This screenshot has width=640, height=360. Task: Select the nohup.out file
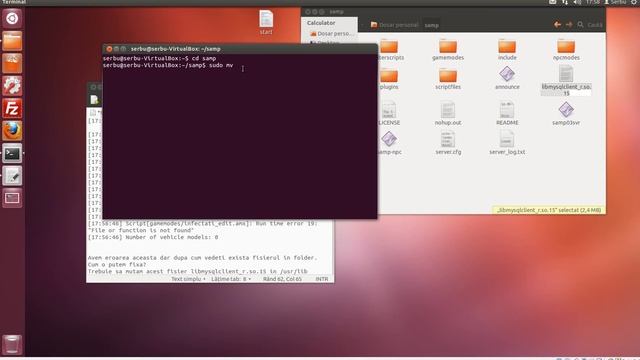click(448, 114)
